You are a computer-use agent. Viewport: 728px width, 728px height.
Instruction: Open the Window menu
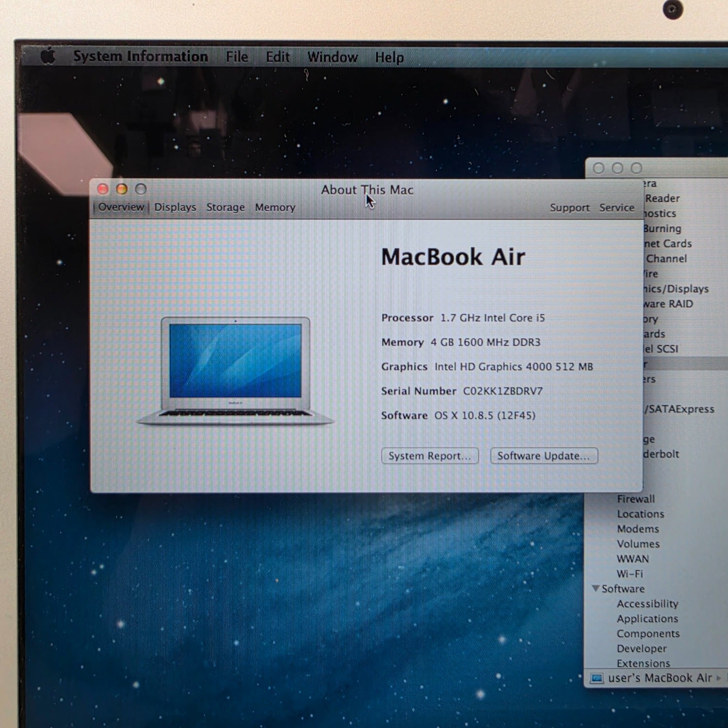[x=332, y=57]
